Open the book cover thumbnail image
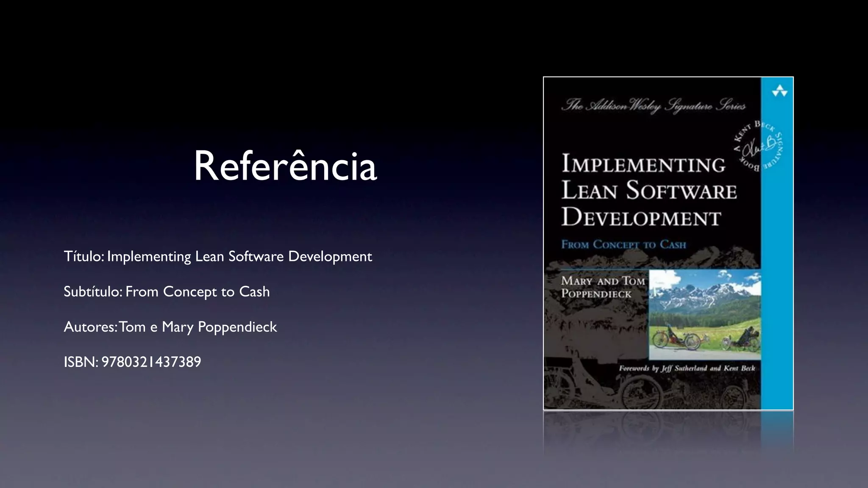Image resolution: width=868 pixels, height=488 pixels. tap(668, 244)
